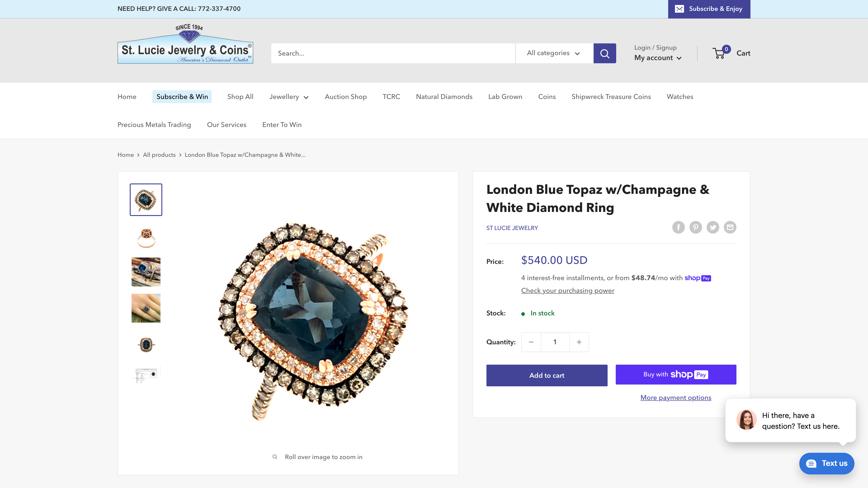Share the product on Twitter

713,227
